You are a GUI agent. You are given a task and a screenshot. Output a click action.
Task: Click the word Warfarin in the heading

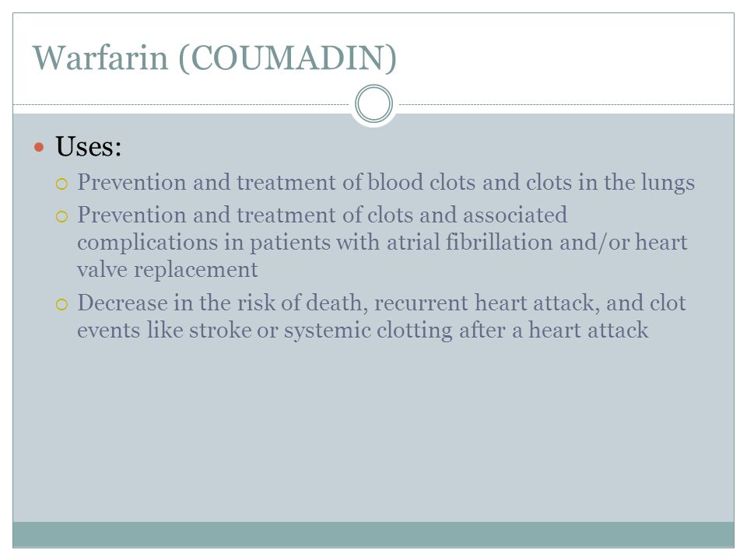pos(100,58)
